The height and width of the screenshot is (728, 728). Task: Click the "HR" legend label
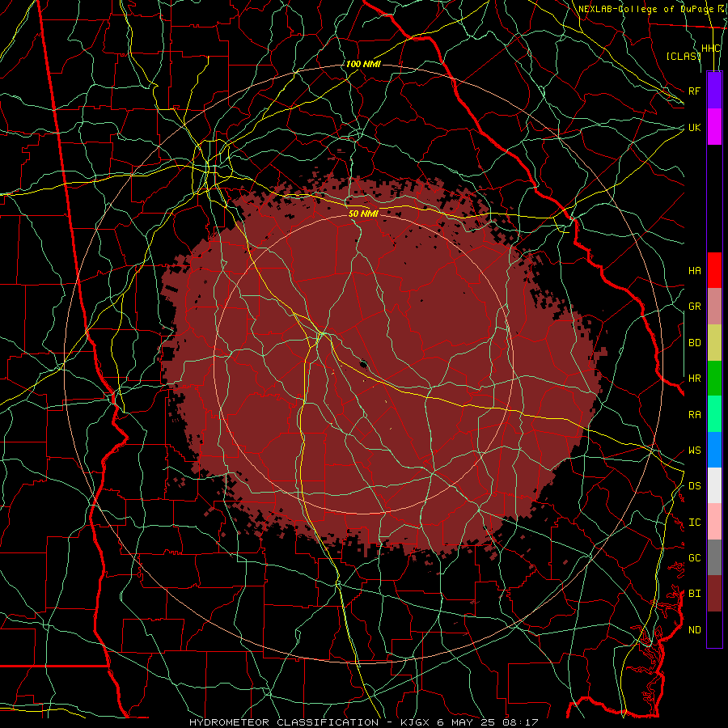pyautogui.click(x=695, y=379)
